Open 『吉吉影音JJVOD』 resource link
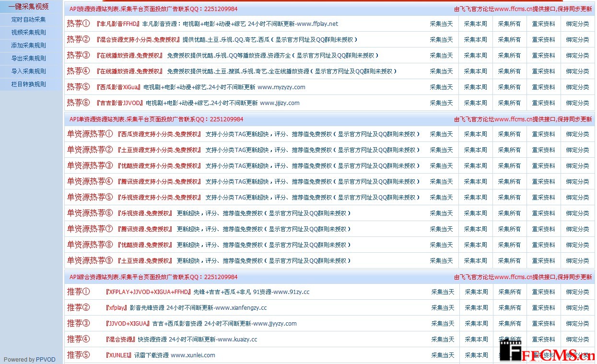597x364 pixels. point(119,103)
